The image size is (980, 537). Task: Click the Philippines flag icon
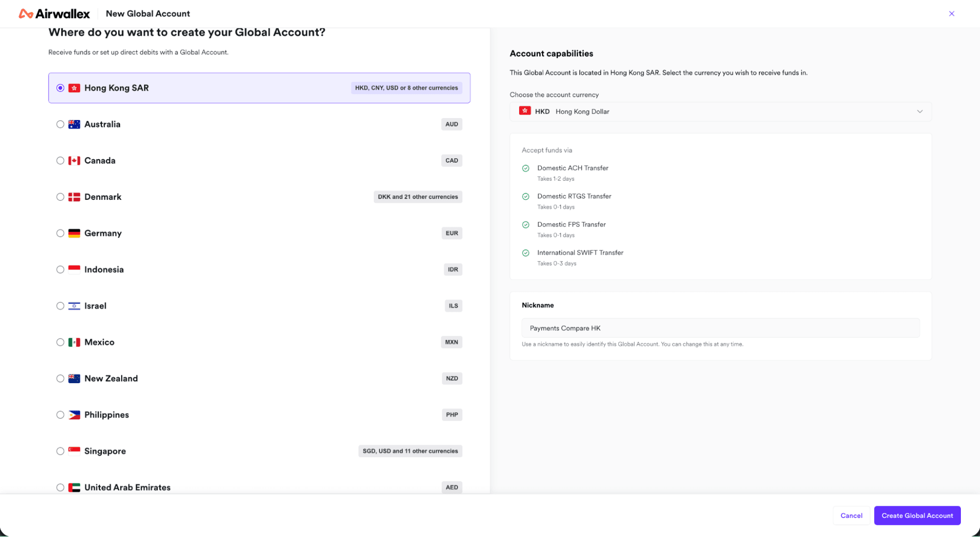coord(74,415)
